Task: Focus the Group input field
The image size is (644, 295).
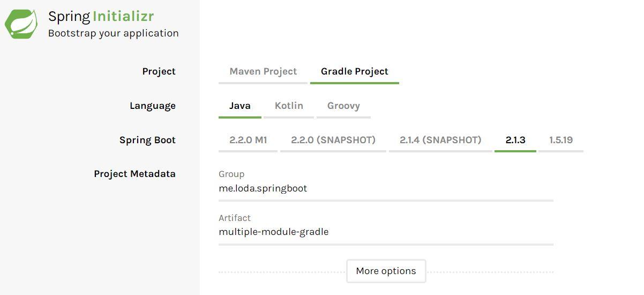Action: click(x=386, y=189)
